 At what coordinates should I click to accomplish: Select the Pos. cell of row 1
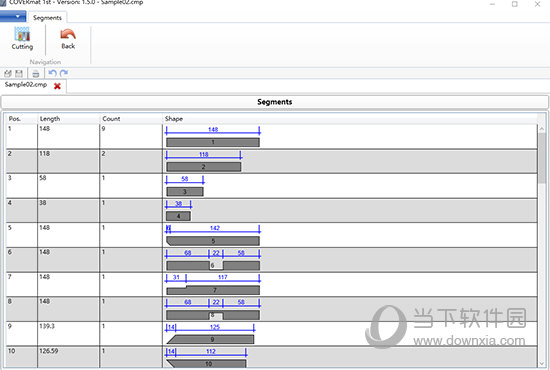pos(21,136)
